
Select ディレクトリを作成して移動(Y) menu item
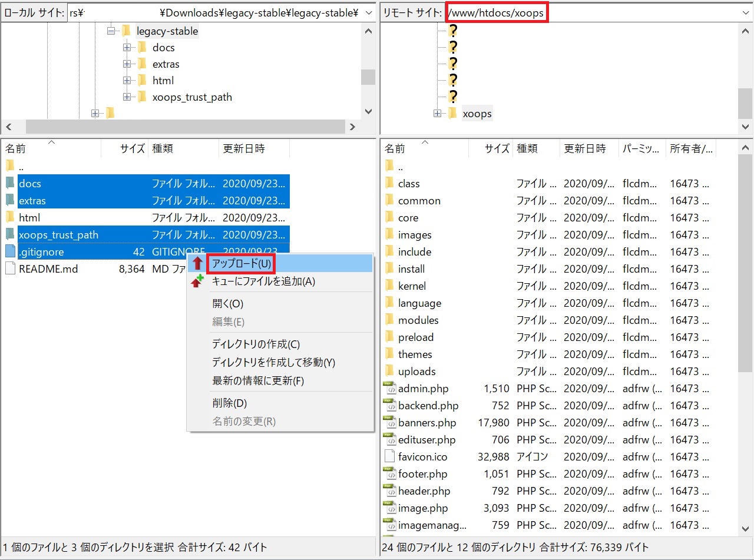pos(280,362)
